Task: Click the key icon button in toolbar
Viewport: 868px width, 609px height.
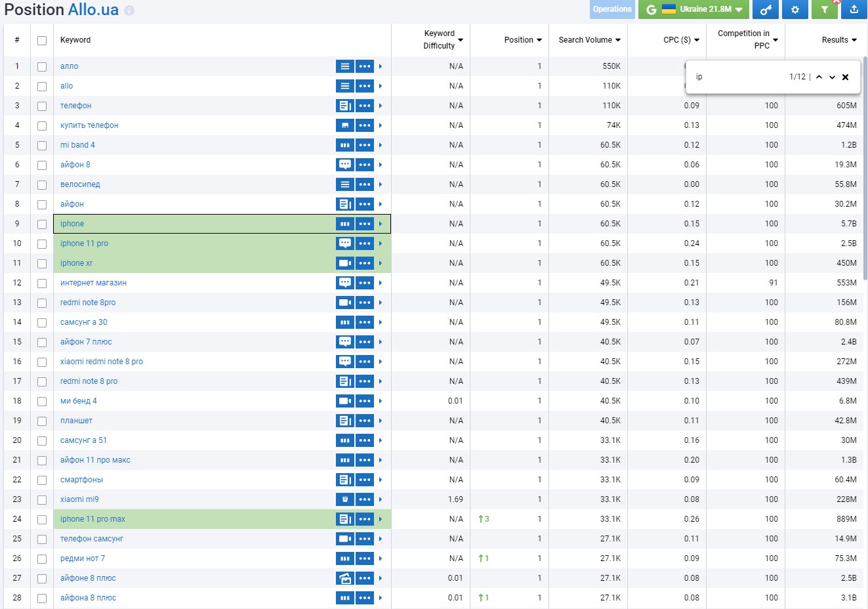Action: click(x=766, y=9)
